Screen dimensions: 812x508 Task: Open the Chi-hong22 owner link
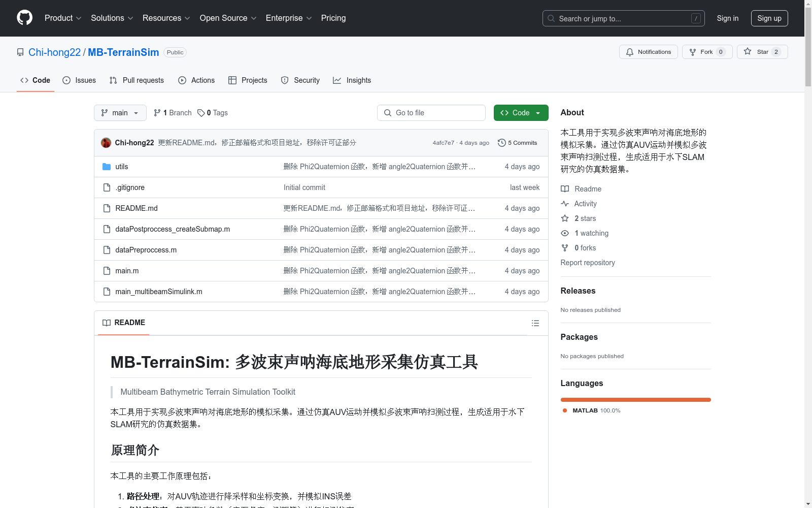click(54, 52)
